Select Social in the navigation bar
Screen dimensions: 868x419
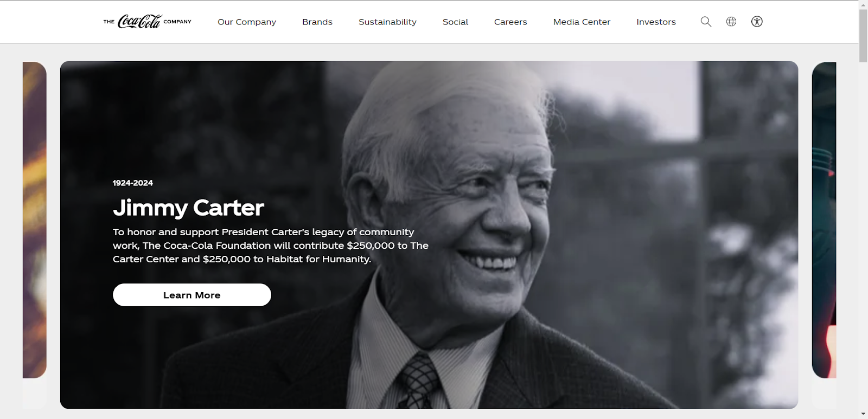pyautogui.click(x=455, y=22)
